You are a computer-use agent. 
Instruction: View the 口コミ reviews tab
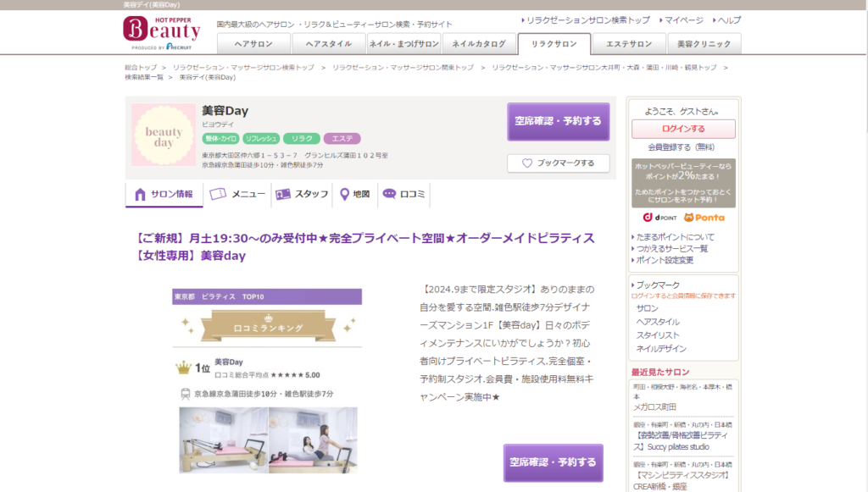coord(403,195)
